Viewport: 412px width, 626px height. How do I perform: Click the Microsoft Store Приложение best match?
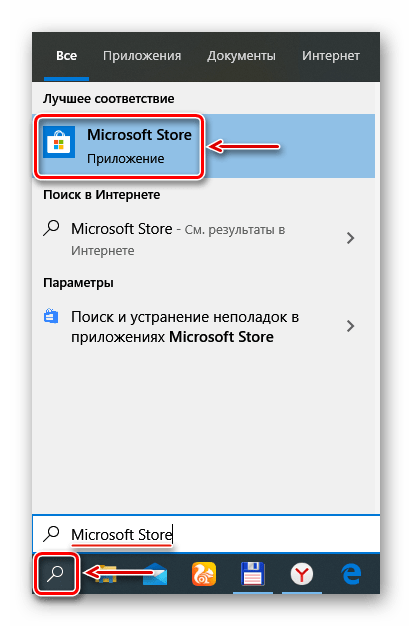point(204,146)
